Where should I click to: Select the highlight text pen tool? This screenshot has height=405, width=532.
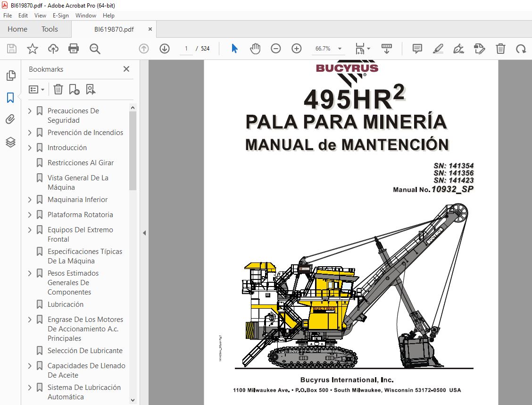(x=438, y=49)
